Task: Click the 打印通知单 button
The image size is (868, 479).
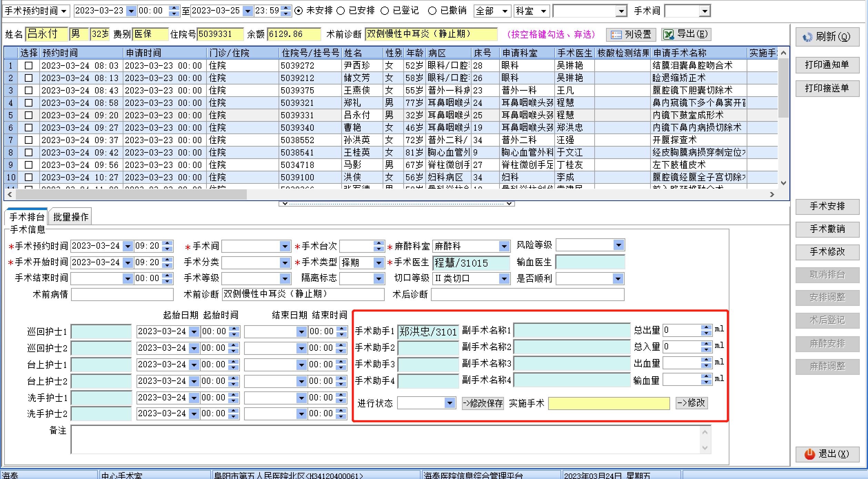Action: pos(827,65)
